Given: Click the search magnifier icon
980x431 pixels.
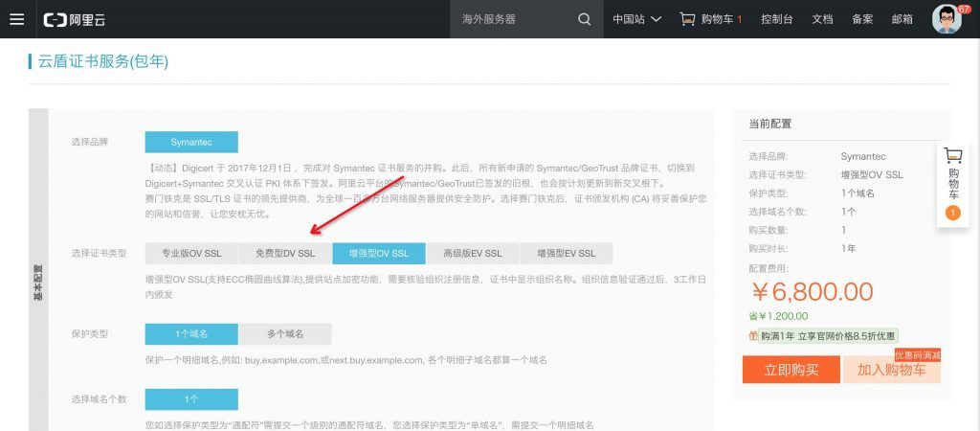Looking at the screenshot, I should [585, 19].
